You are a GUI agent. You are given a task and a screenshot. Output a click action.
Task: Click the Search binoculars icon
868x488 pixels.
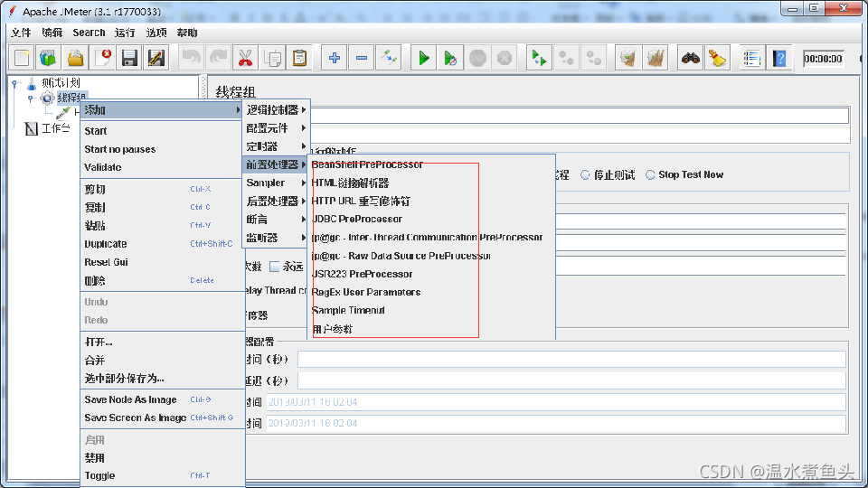point(690,58)
